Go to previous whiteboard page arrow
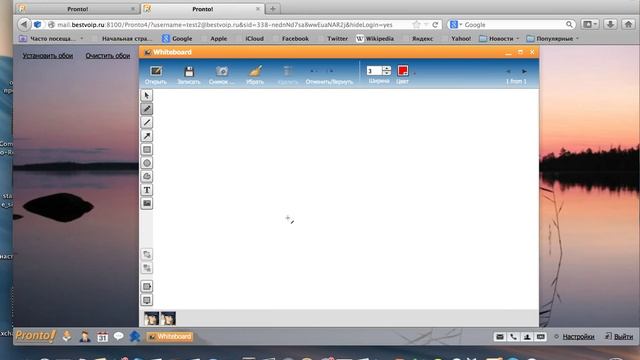The height and width of the screenshot is (360, 640). point(508,71)
